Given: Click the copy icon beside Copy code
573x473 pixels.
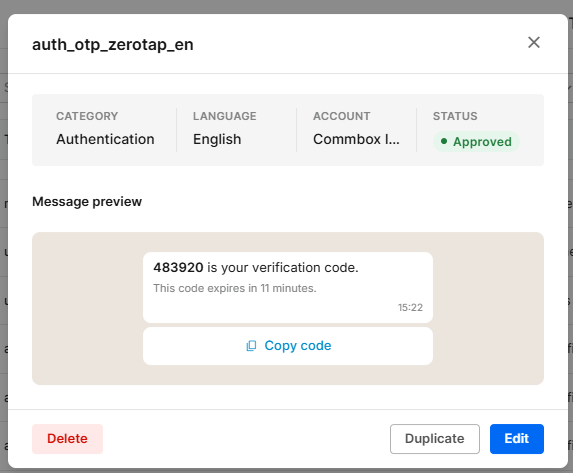Looking at the screenshot, I should tap(251, 346).
